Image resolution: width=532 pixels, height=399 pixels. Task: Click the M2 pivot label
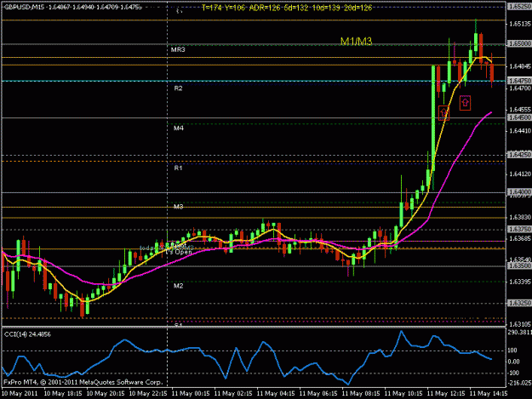click(179, 286)
